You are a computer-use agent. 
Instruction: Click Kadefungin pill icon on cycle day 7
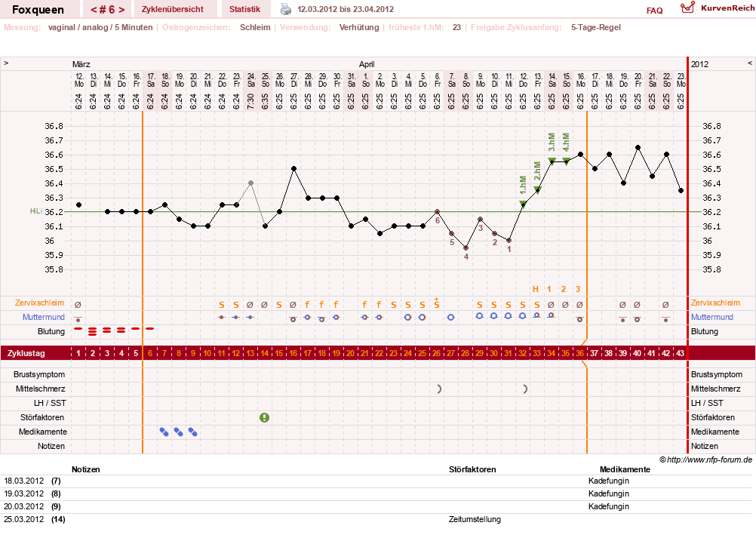[x=164, y=432]
